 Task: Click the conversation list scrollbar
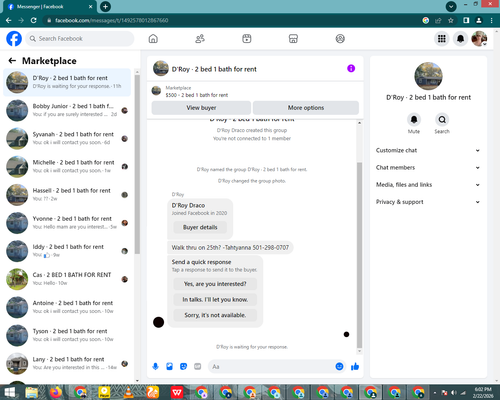(x=137, y=165)
